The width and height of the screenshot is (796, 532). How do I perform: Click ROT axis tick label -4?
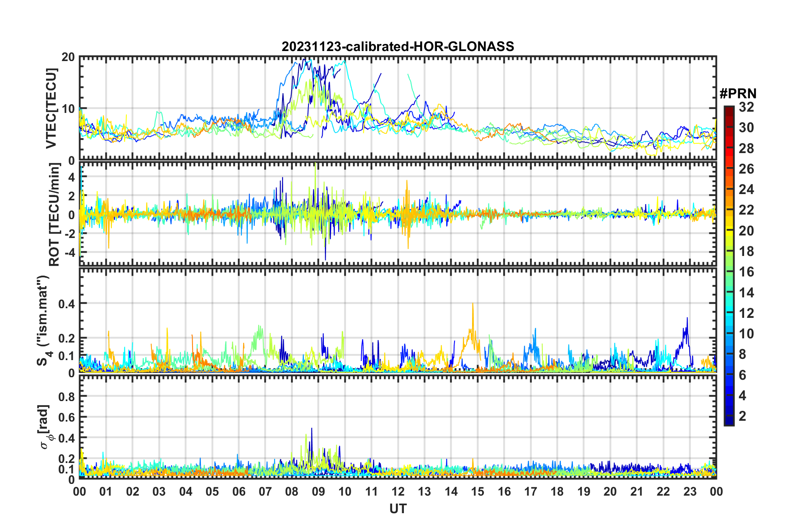click(x=69, y=252)
